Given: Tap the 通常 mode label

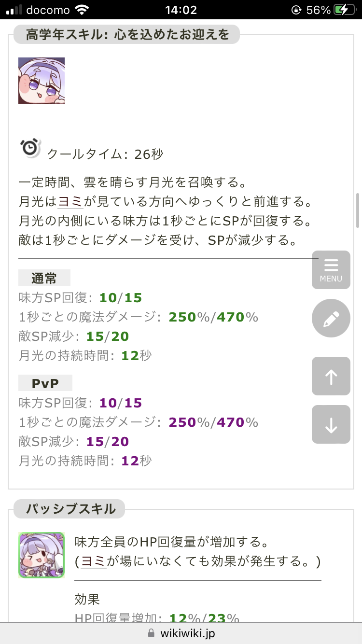Looking at the screenshot, I should click(44, 278).
